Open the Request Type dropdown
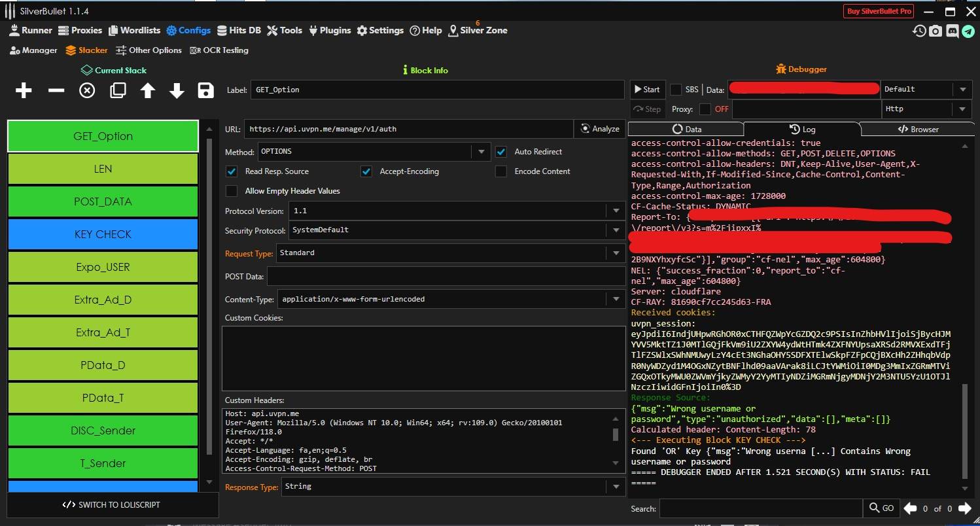The image size is (980, 526). tap(450, 253)
